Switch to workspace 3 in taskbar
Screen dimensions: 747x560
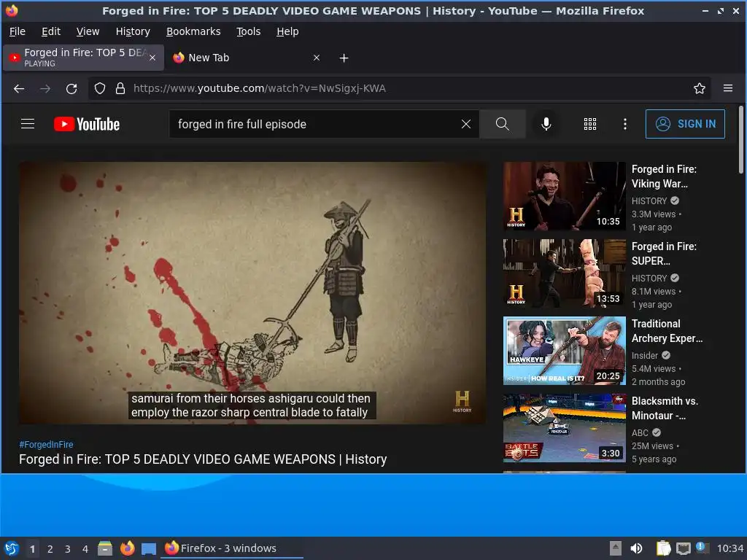(68, 549)
